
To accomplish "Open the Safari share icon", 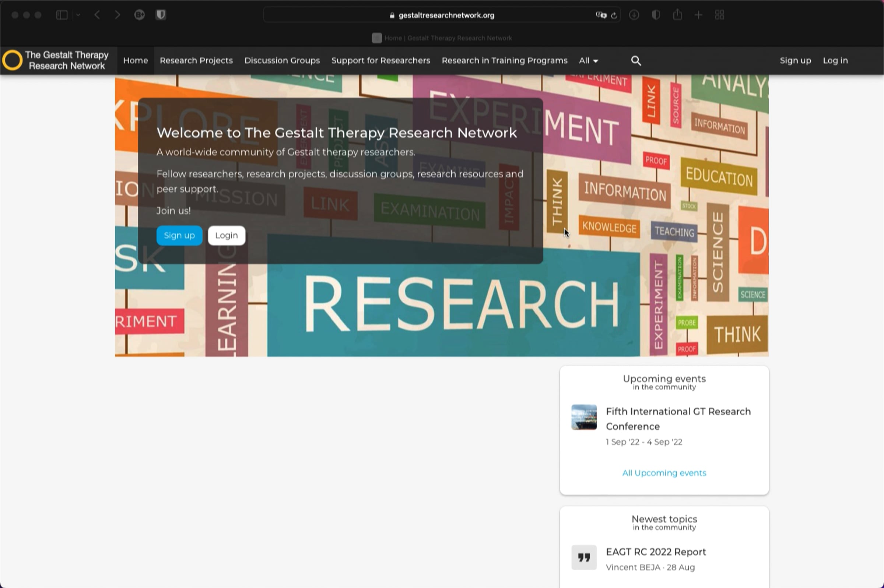I will pos(677,15).
